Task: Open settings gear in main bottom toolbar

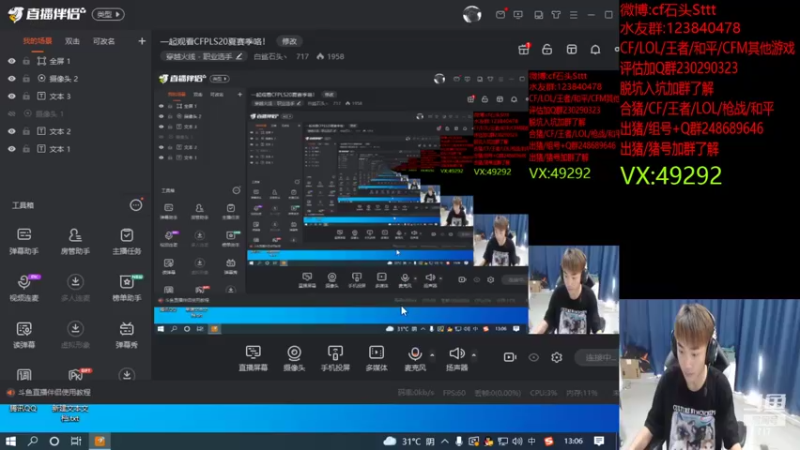Action: 557,357
